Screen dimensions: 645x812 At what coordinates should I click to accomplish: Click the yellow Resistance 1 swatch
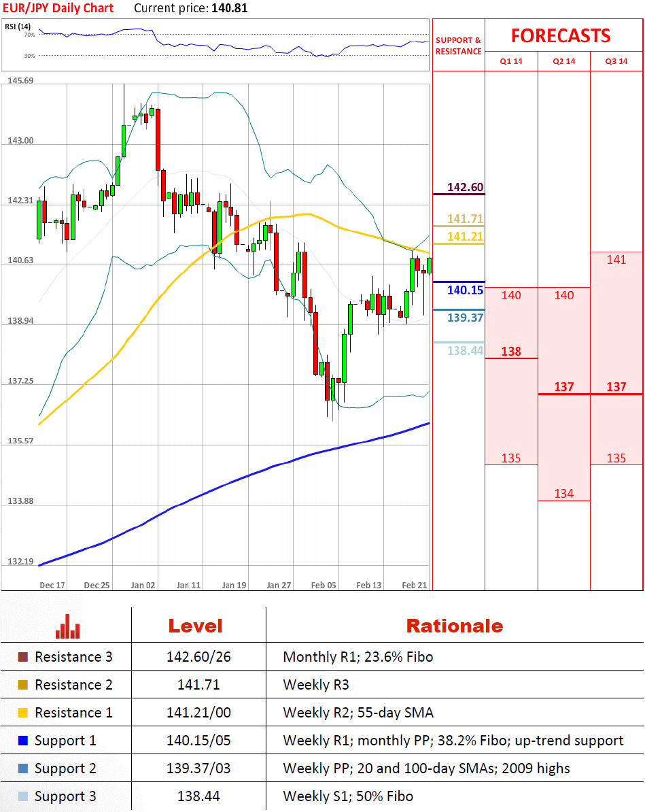23,713
